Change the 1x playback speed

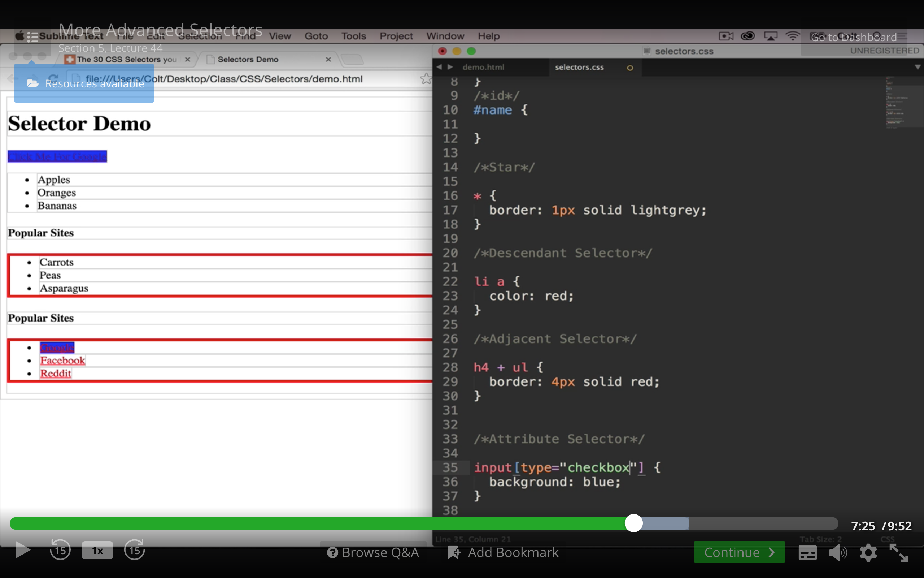click(97, 551)
